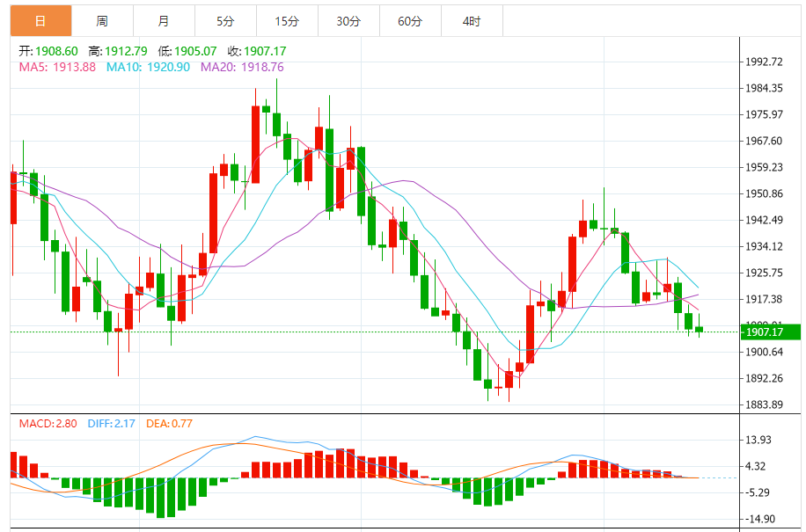Click the 1975.97 price axis label
This screenshot has height=532, width=806.
pyautogui.click(x=764, y=114)
